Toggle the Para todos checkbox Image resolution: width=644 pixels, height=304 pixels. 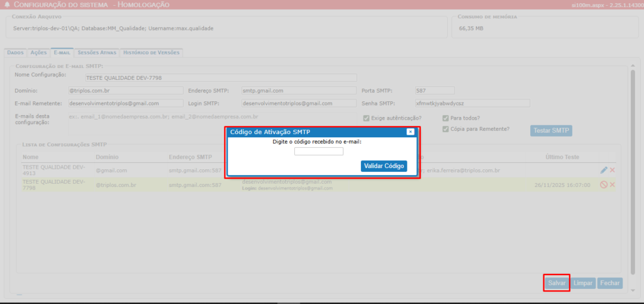[x=446, y=118]
